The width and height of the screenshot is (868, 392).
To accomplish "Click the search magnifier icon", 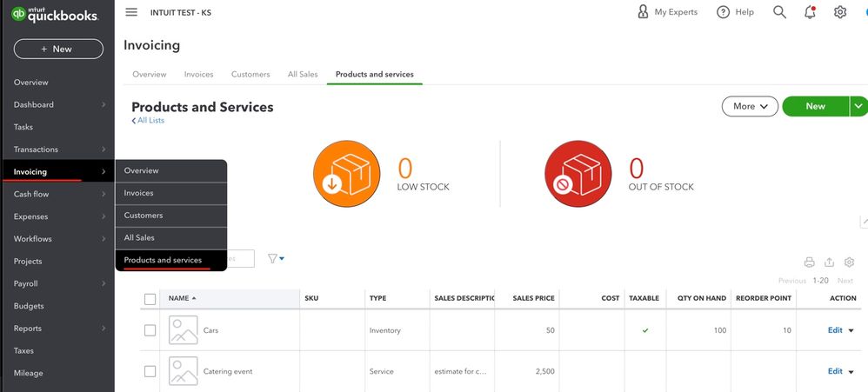I will pos(779,12).
